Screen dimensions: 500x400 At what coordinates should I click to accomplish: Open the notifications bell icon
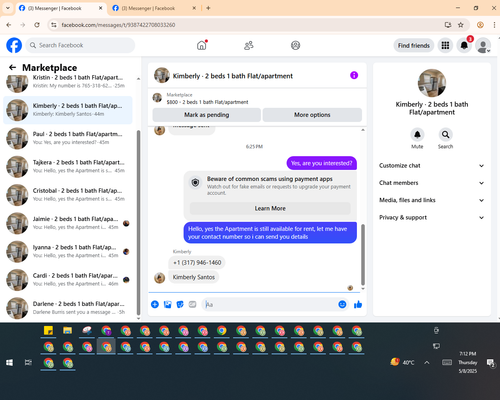(464, 45)
